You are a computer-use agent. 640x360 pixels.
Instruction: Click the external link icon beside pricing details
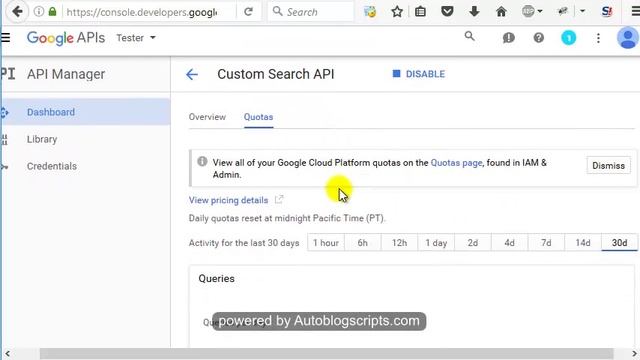(279, 200)
